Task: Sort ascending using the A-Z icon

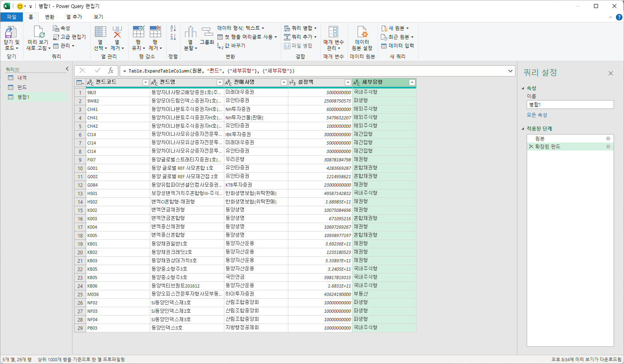Action: tap(173, 28)
